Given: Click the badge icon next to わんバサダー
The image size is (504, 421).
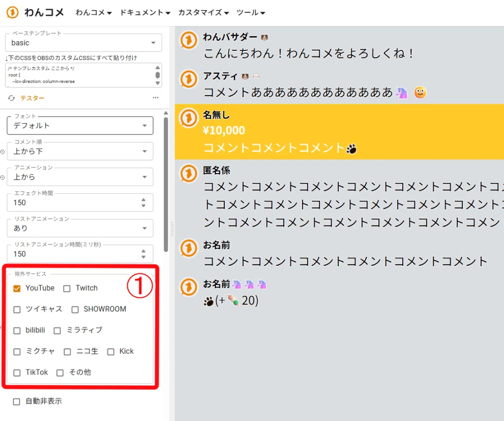Looking at the screenshot, I should pyautogui.click(x=264, y=38).
